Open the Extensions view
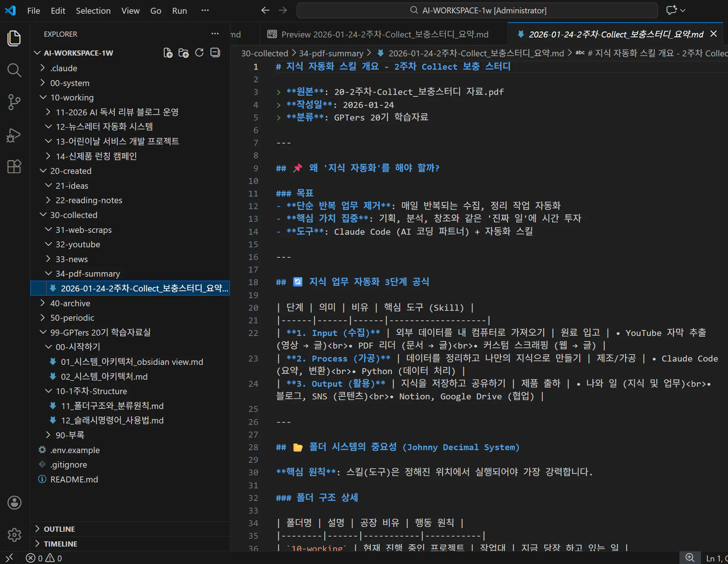The width and height of the screenshot is (728, 564). 14,167
